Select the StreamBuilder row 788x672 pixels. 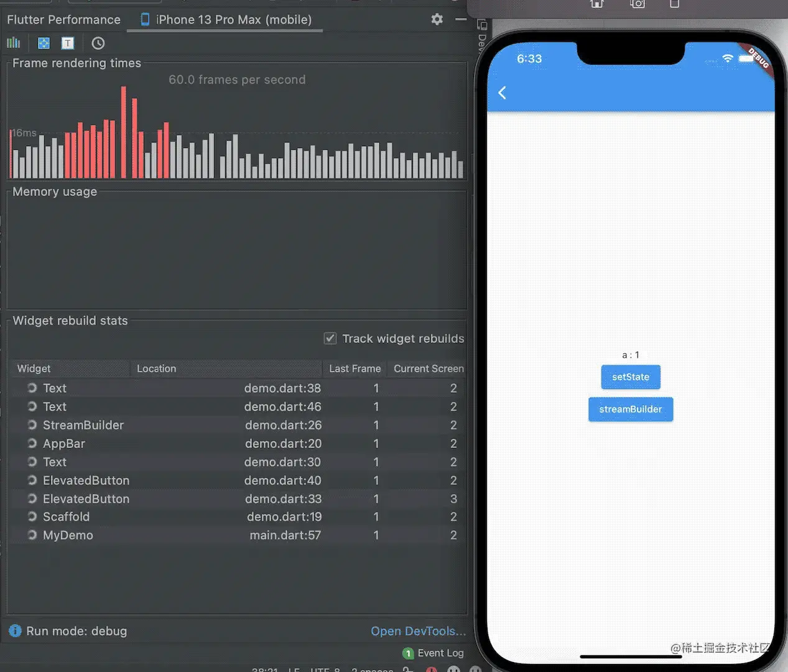238,425
